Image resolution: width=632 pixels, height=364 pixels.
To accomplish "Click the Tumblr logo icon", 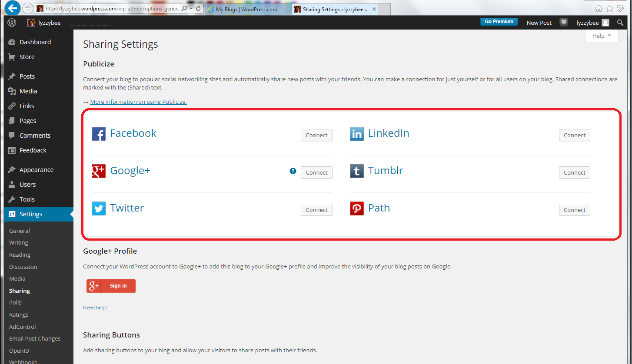I will tap(357, 171).
